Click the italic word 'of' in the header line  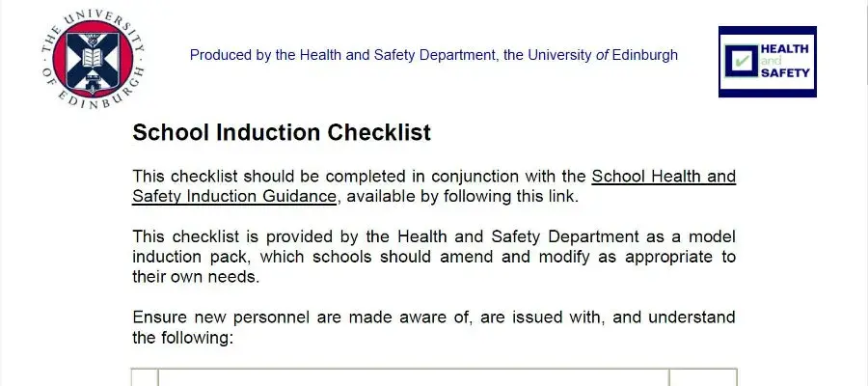coord(602,55)
